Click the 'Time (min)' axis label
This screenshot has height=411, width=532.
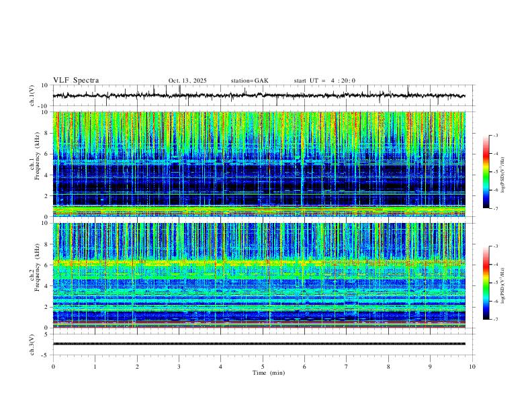click(x=269, y=373)
